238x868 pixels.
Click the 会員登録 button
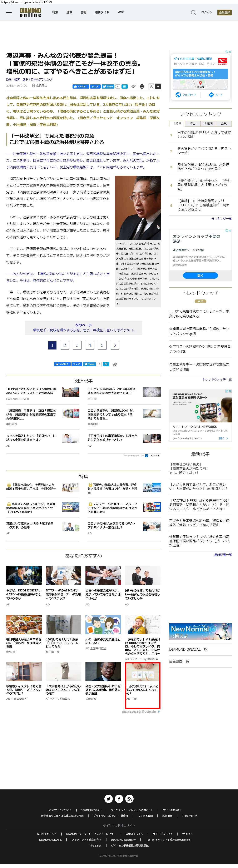pos(224,13)
